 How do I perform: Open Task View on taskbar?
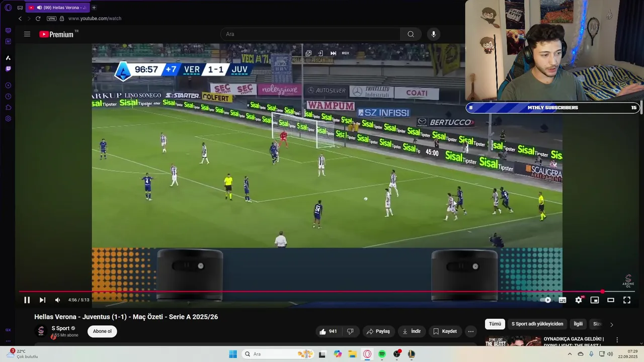point(322,354)
